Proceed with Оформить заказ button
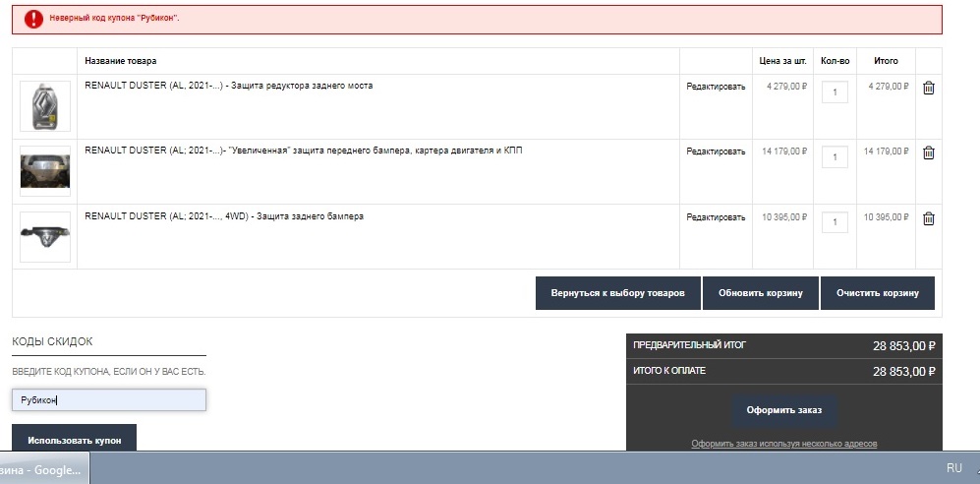This screenshot has height=484, width=980. click(783, 411)
